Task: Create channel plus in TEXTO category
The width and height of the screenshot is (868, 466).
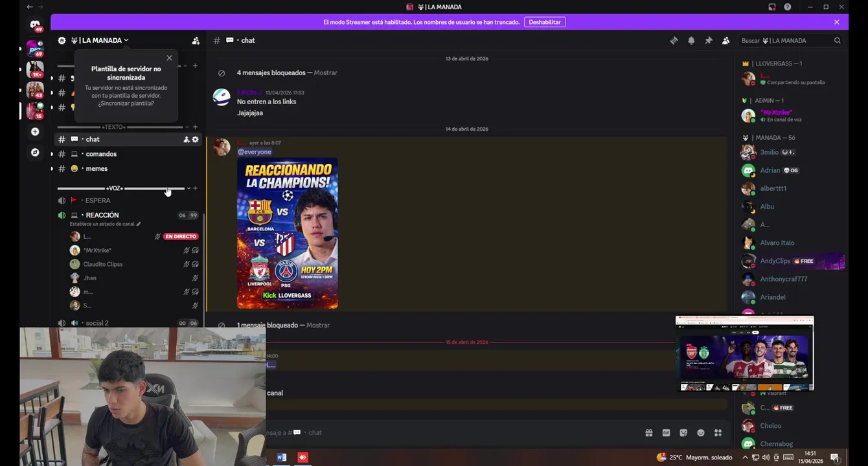Action: click(x=196, y=127)
